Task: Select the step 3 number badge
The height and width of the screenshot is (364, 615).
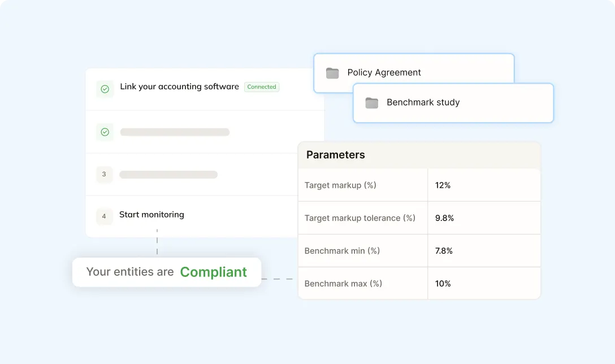Action: tap(104, 174)
